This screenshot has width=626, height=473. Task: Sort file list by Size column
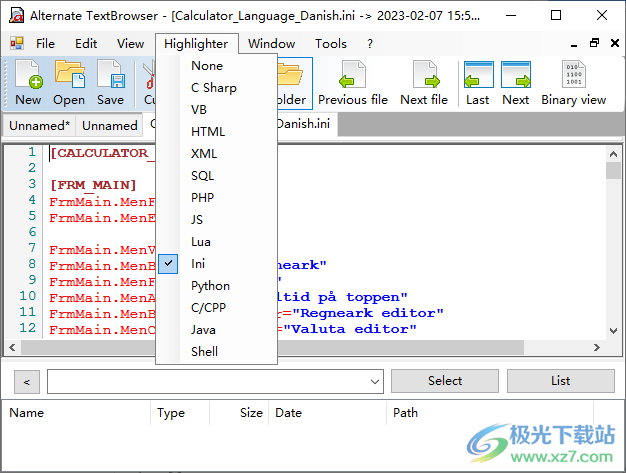[x=239, y=413]
